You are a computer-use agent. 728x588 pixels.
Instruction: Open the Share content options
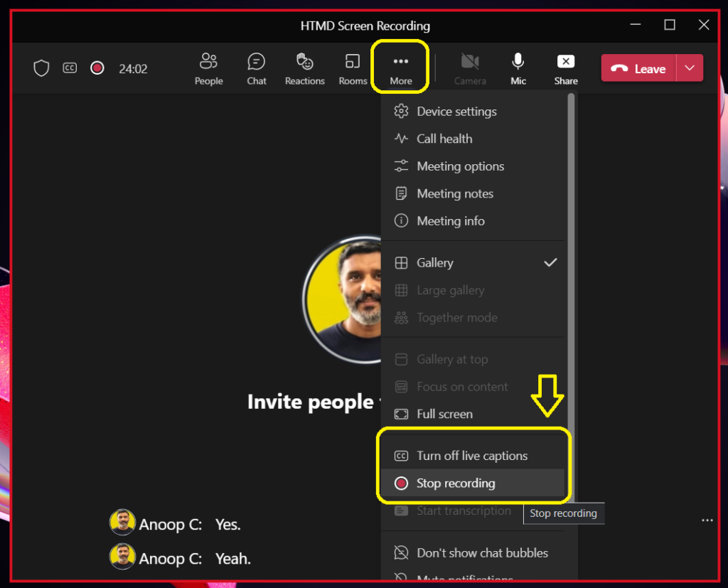[x=565, y=68]
